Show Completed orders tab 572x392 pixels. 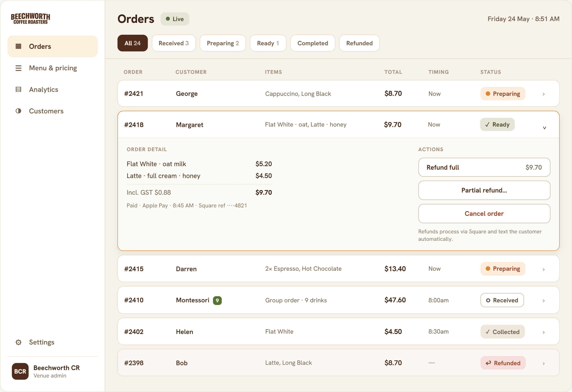coord(313,43)
